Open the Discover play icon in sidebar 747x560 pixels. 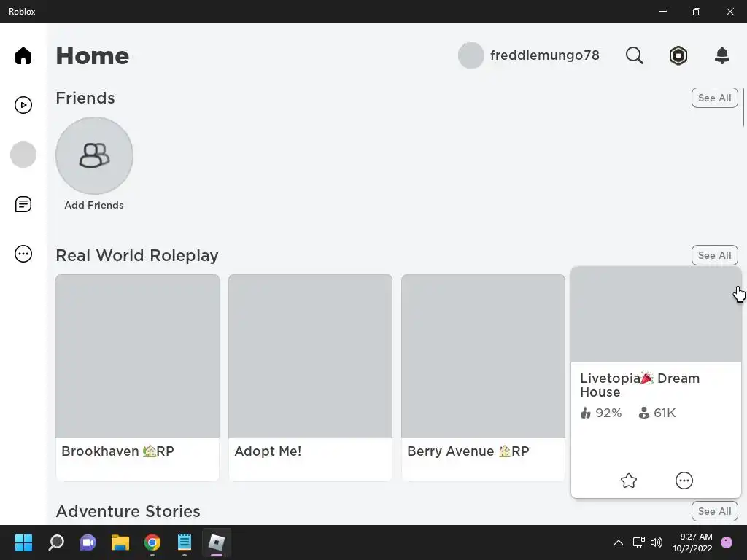coord(23,105)
